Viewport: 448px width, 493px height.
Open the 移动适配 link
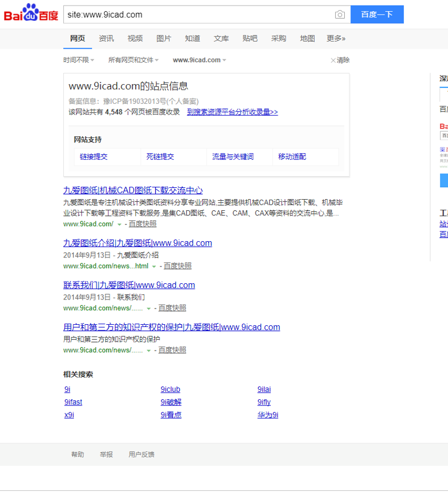292,156
